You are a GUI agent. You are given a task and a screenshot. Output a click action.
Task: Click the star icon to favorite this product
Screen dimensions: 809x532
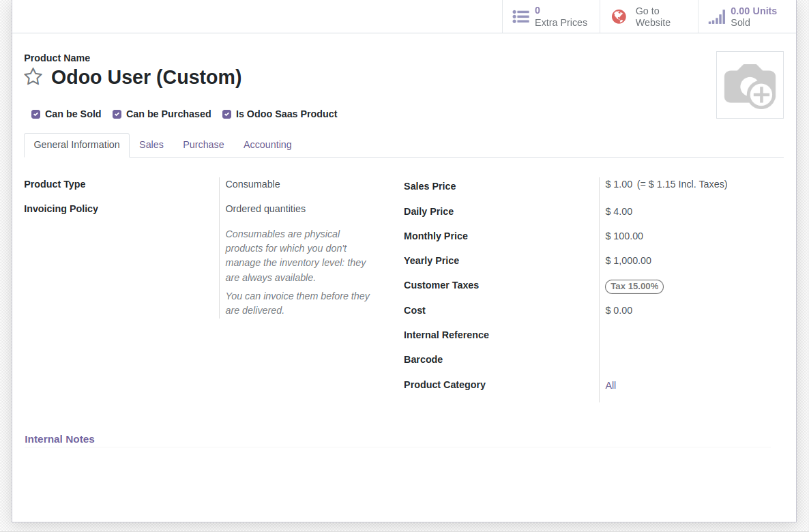(33, 77)
